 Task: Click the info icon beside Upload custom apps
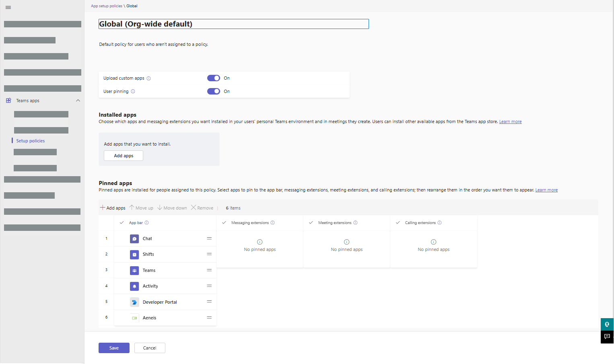pyautogui.click(x=148, y=78)
